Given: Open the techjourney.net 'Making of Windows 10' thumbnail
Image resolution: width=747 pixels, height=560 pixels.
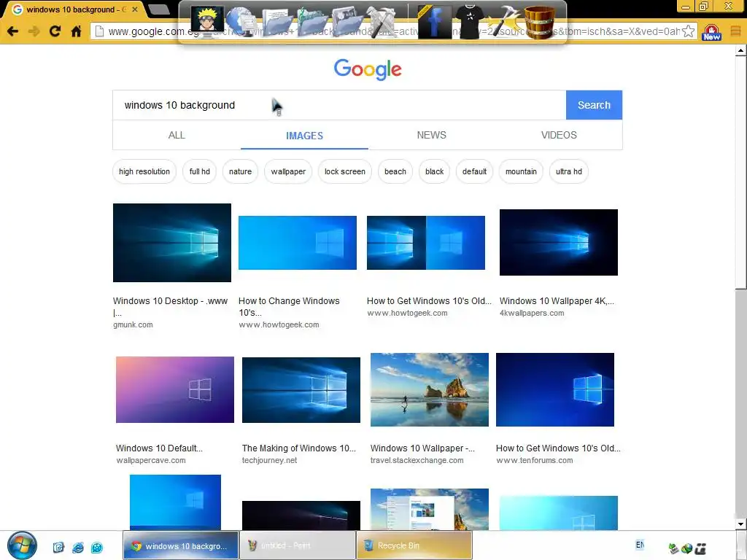Looking at the screenshot, I should click(301, 390).
